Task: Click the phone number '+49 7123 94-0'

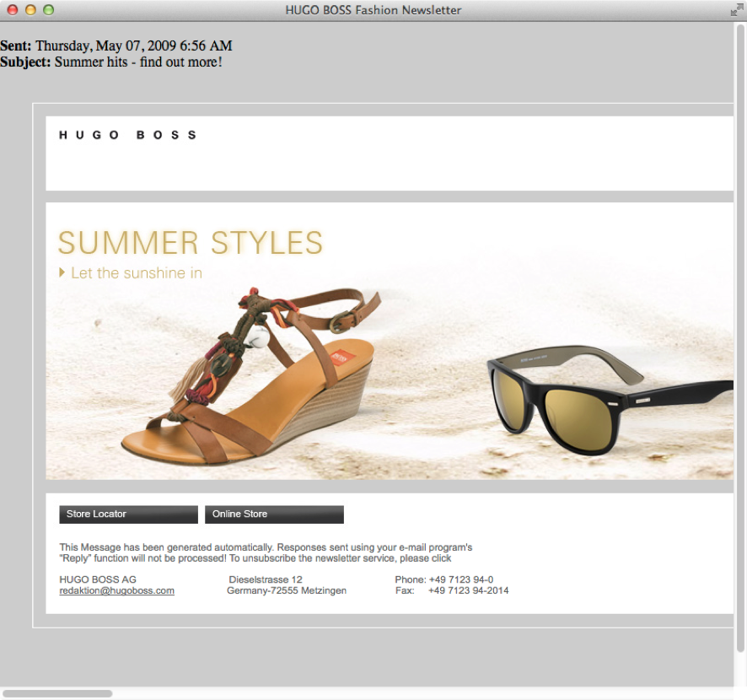Action: pyautogui.click(x=461, y=580)
